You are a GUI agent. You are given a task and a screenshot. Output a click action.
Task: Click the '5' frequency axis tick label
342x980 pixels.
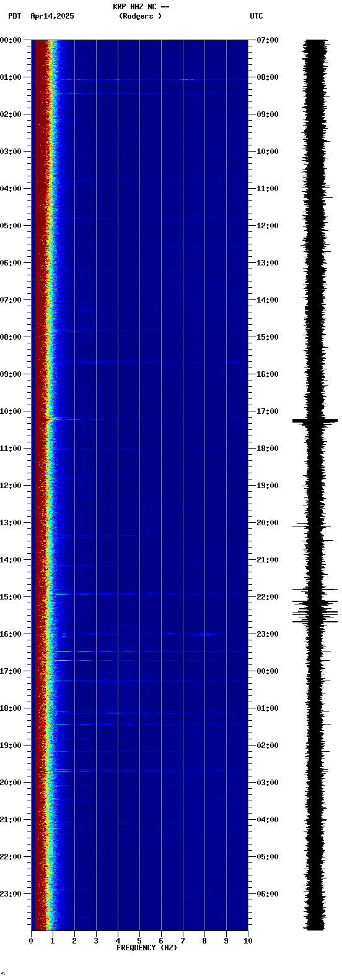coord(139,941)
